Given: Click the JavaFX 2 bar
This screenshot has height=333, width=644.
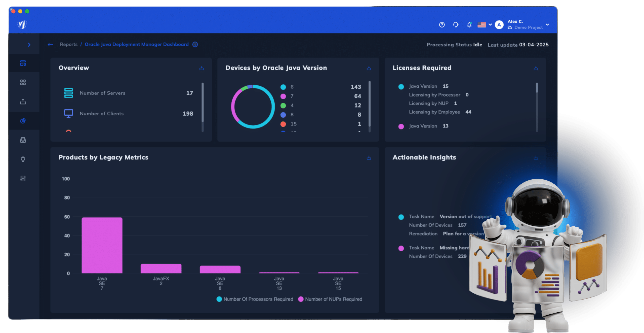Looking at the screenshot, I should (161, 268).
